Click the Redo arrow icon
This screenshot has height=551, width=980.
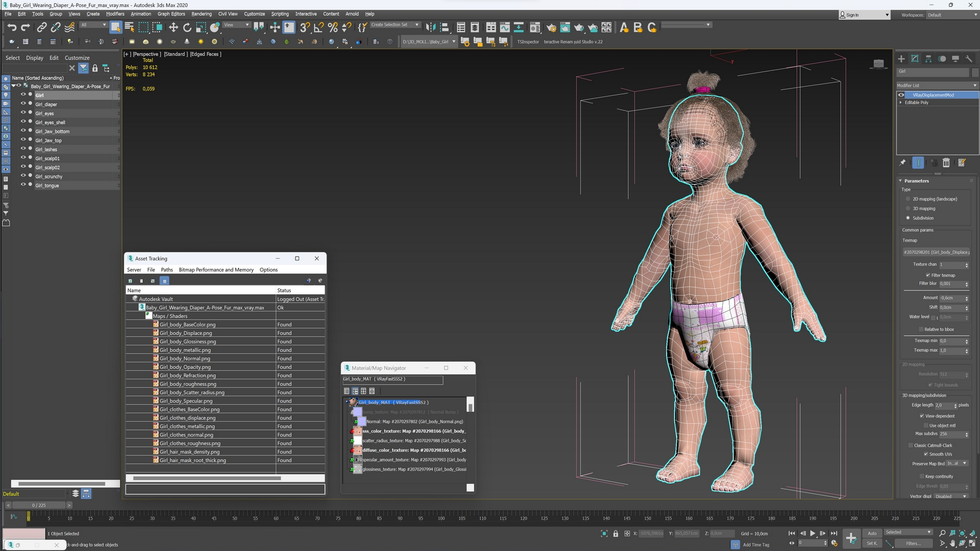[25, 28]
